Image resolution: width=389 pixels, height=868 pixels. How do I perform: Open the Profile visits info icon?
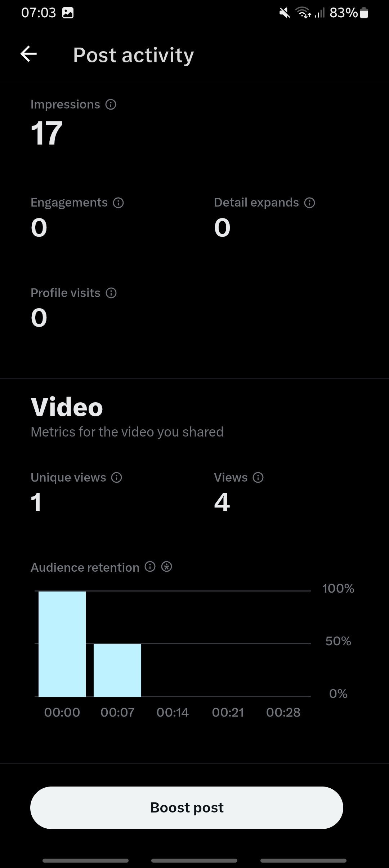click(x=111, y=293)
